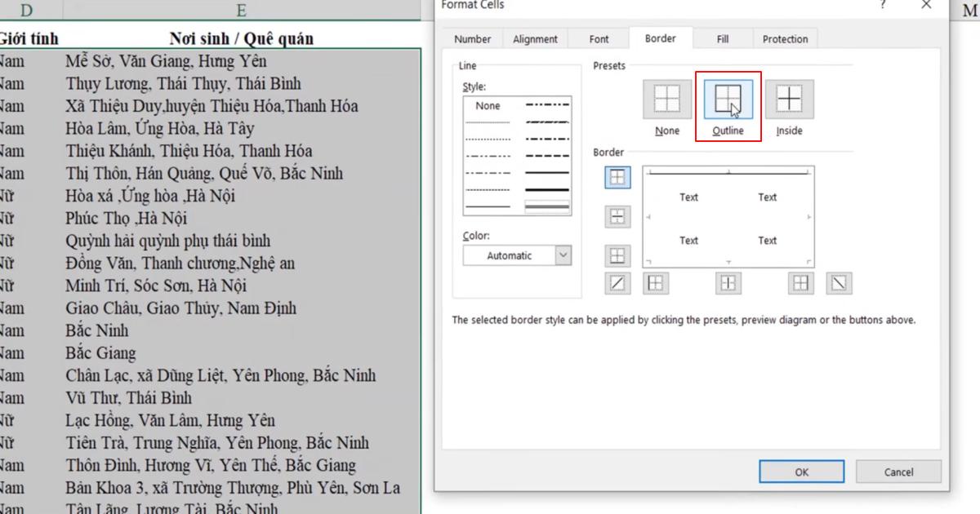Screen dimensions: 980x514
Task: Cancel the Format Cells dialog
Action: 898,472
